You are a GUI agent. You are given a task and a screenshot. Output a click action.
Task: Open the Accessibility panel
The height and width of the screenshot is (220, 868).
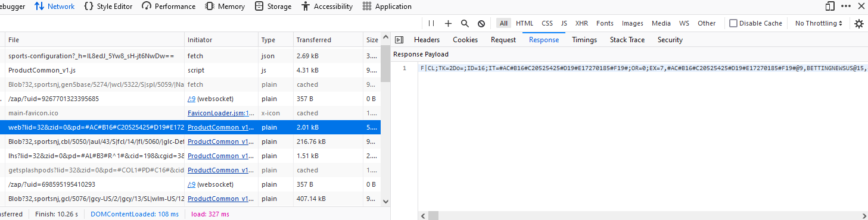[326, 7]
